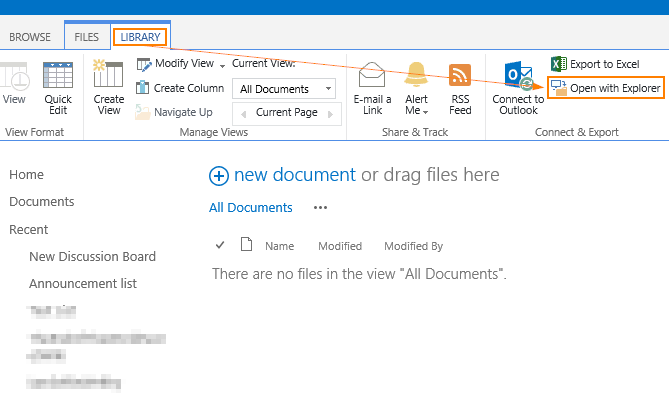Screen dimensions: 669x397
Task: Open Home in left navigation
Action: coord(26,175)
